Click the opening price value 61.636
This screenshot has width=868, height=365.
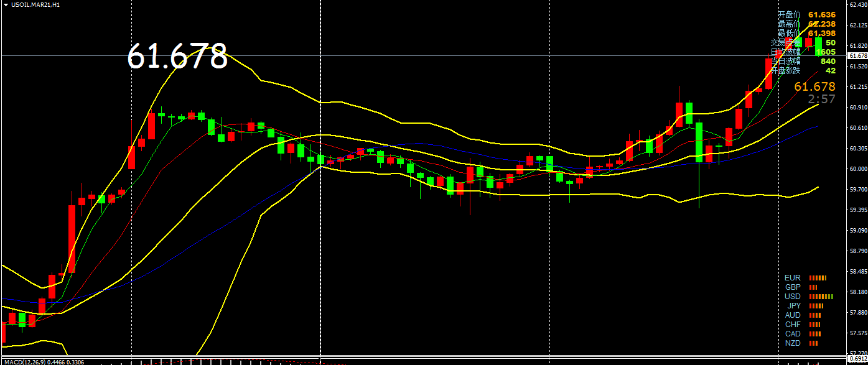tap(822, 14)
